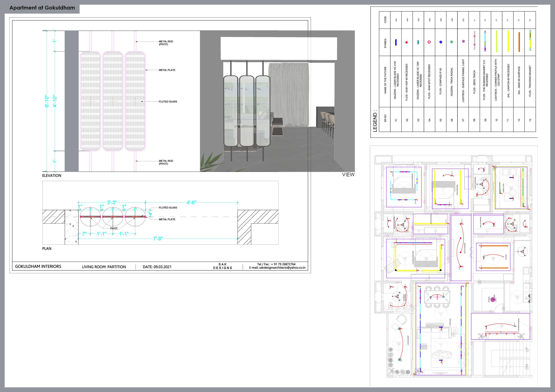Click the 7'-9" dimension in plan
Viewport: 555px width, 392px height.
click(158, 239)
